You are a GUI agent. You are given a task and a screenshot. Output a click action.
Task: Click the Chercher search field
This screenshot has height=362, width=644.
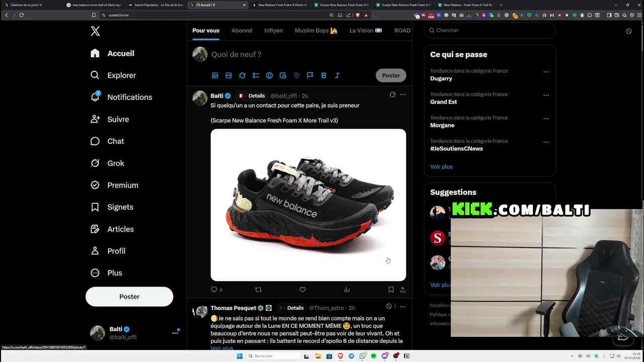click(490, 30)
